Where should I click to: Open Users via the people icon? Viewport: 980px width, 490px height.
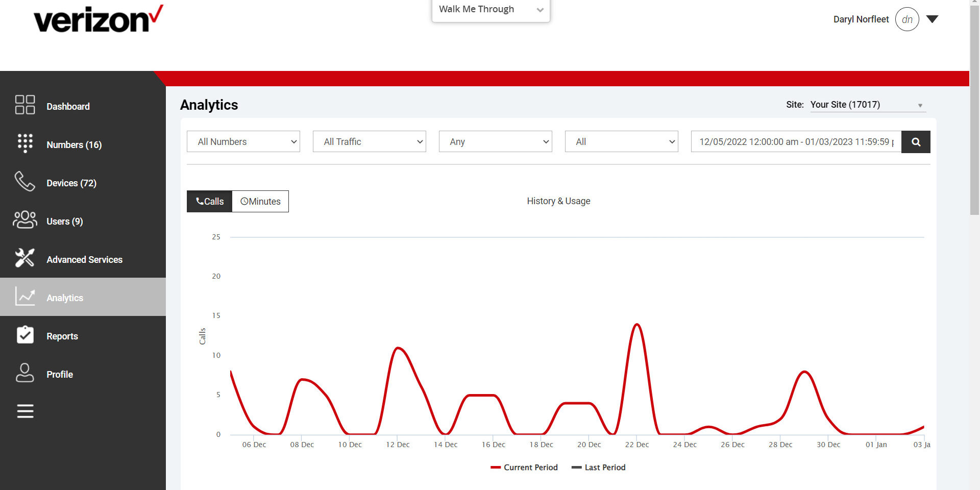[24, 220]
